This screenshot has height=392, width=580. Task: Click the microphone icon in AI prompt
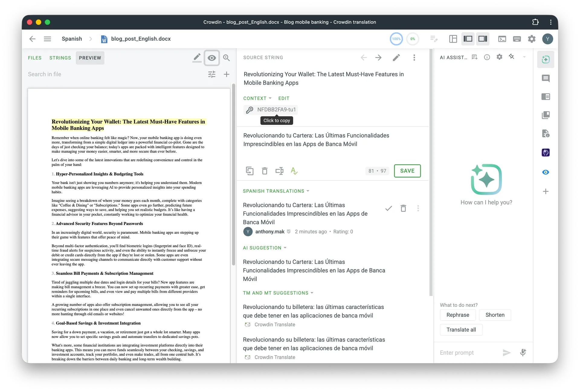click(x=523, y=352)
